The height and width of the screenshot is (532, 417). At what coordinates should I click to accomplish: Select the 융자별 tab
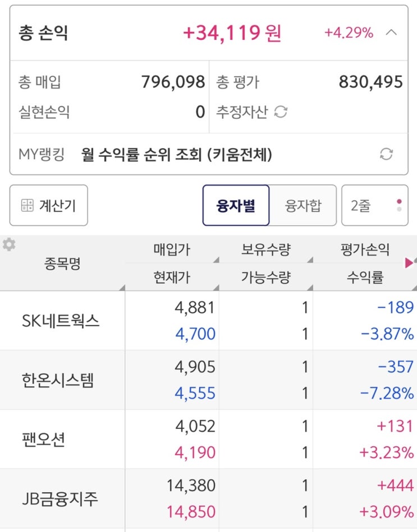click(236, 205)
